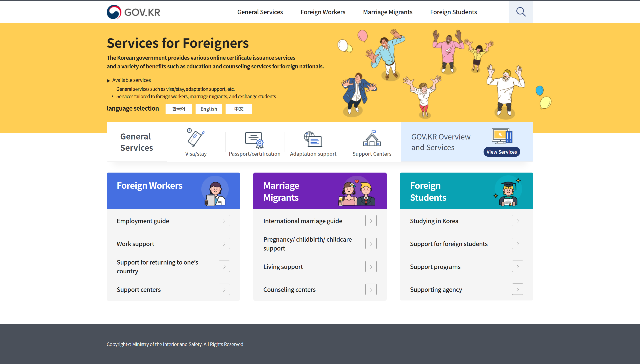Click the search magnifier icon
Image resolution: width=640 pixels, height=364 pixels.
(x=521, y=12)
